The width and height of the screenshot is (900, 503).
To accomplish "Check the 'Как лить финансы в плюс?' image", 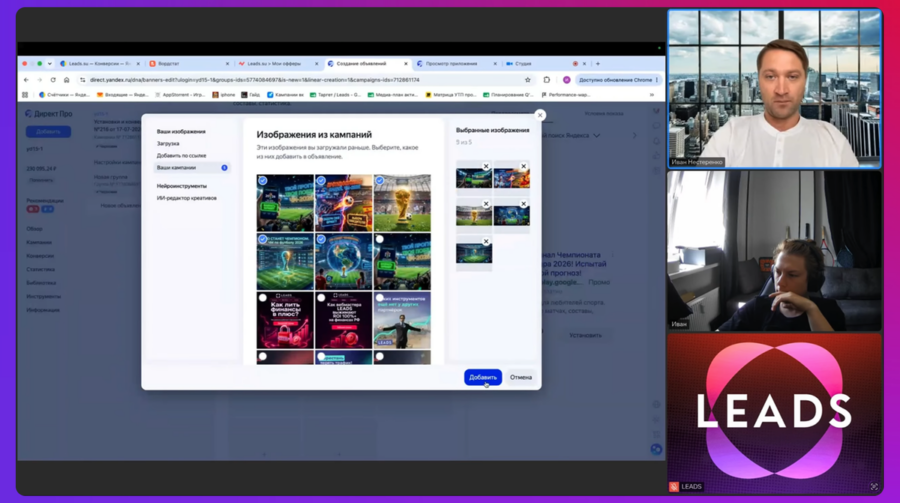I will [x=263, y=297].
